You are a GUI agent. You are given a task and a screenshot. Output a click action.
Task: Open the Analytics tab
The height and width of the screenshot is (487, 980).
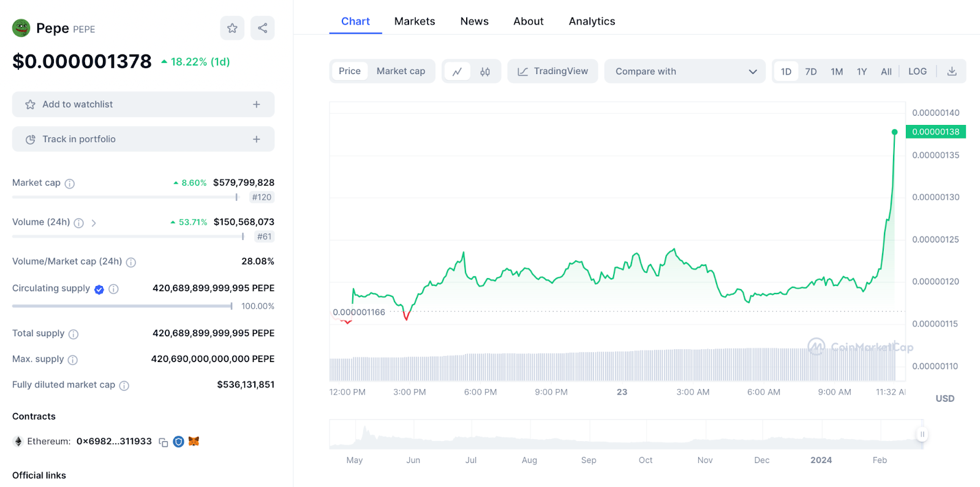click(x=592, y=21)
